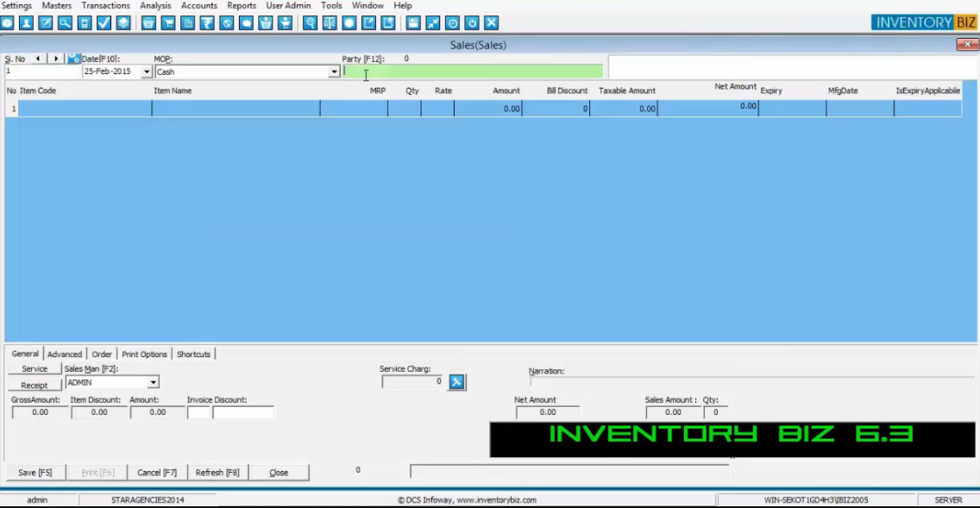The width and height of the screenshot is (980, 508).
Task: Go to next Sl. No with right arrow
Action: pos(56,58)
